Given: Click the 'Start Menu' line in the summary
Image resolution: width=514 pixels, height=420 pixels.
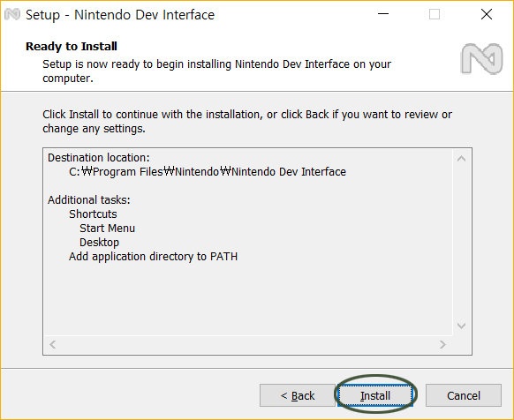Looking at the screenshot, I should coord(107,228).
